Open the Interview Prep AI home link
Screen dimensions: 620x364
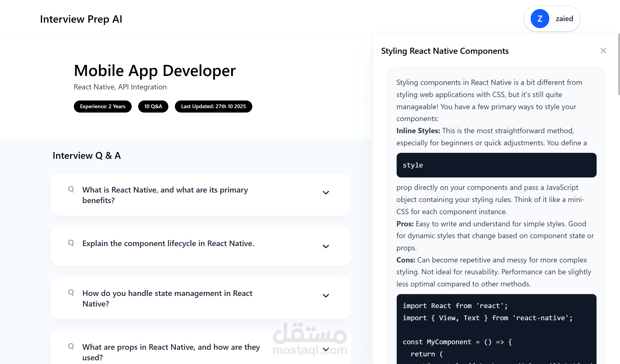click(81, 19)
